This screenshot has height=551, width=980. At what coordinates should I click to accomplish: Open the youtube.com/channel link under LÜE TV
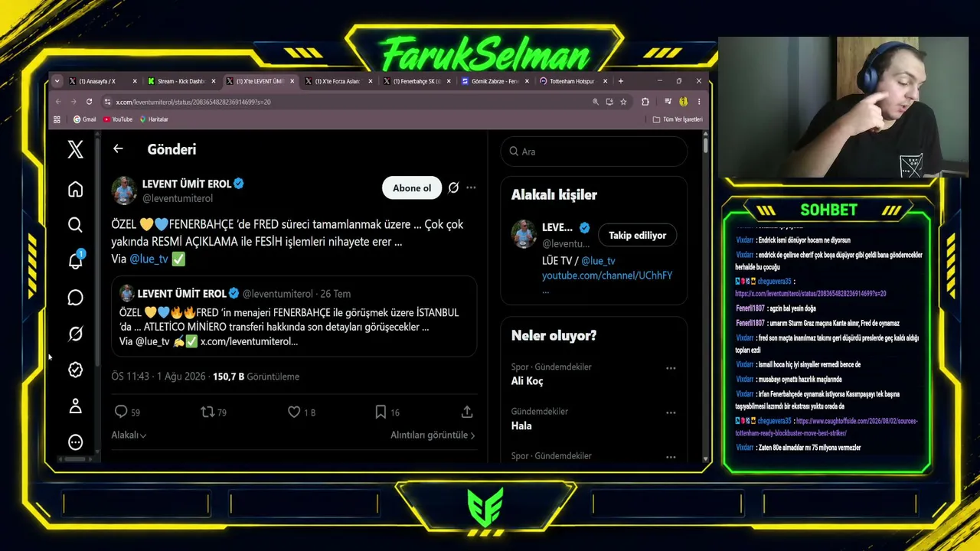(x=607, y=275)
